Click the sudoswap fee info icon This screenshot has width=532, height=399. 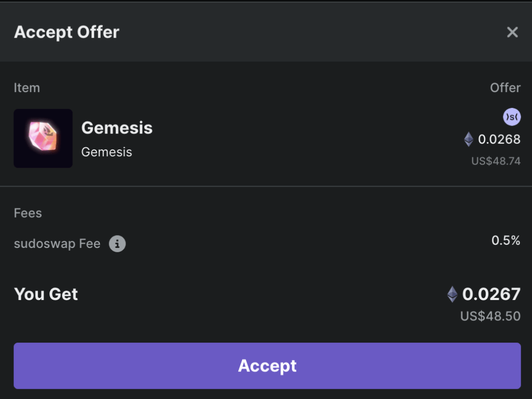(x=118, y=244)
